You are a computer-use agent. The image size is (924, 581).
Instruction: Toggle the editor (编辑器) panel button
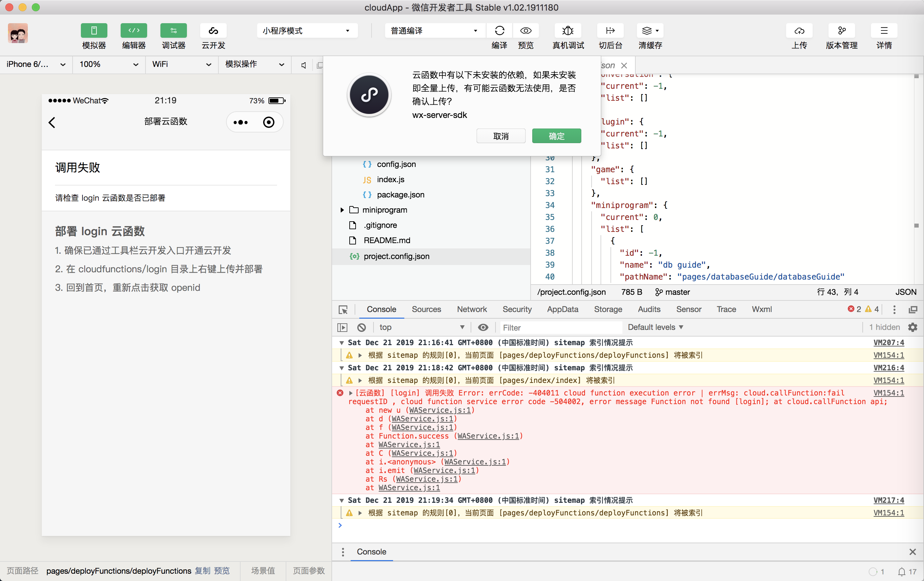[x=134, y=31]
